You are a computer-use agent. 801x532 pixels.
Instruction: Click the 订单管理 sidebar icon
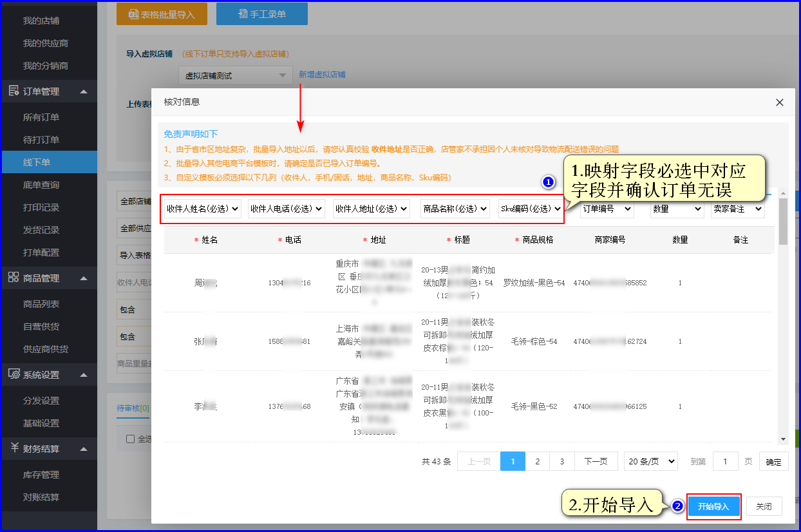[14, 91]
